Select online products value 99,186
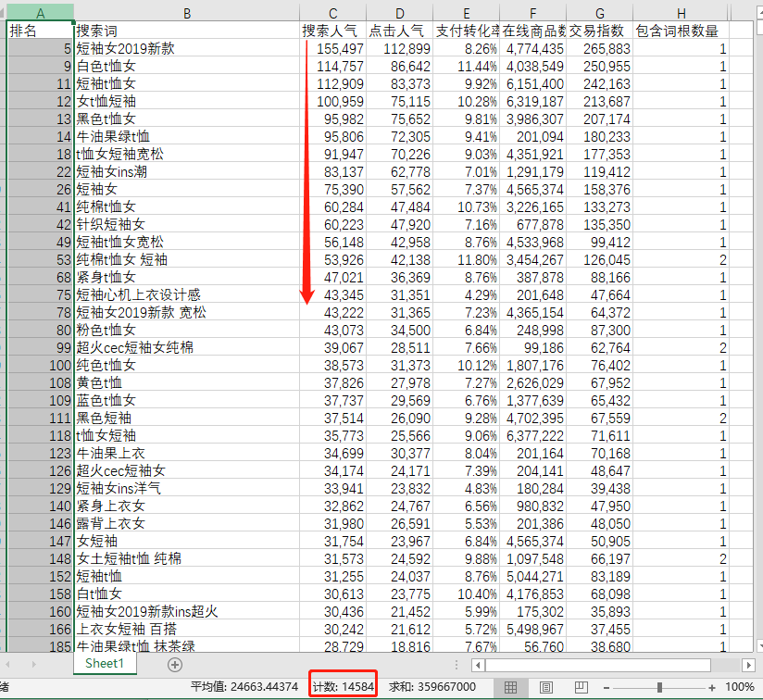 coord(532,347)
